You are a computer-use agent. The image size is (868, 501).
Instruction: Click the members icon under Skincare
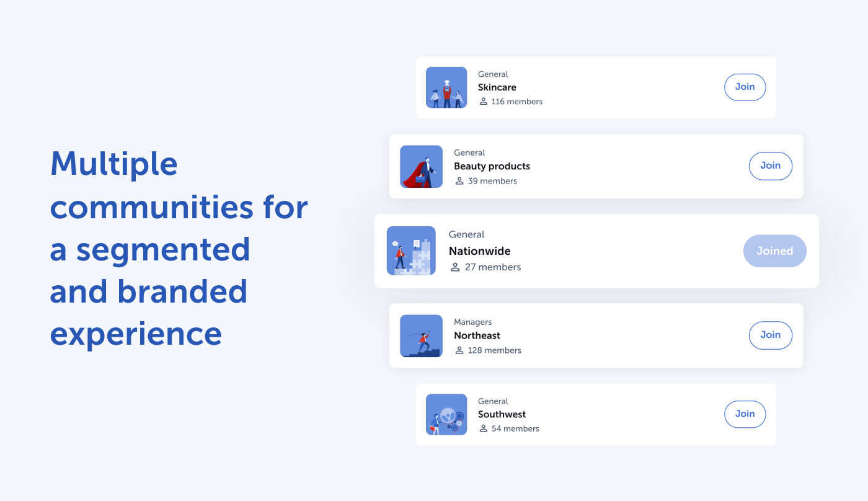point(484,102)
